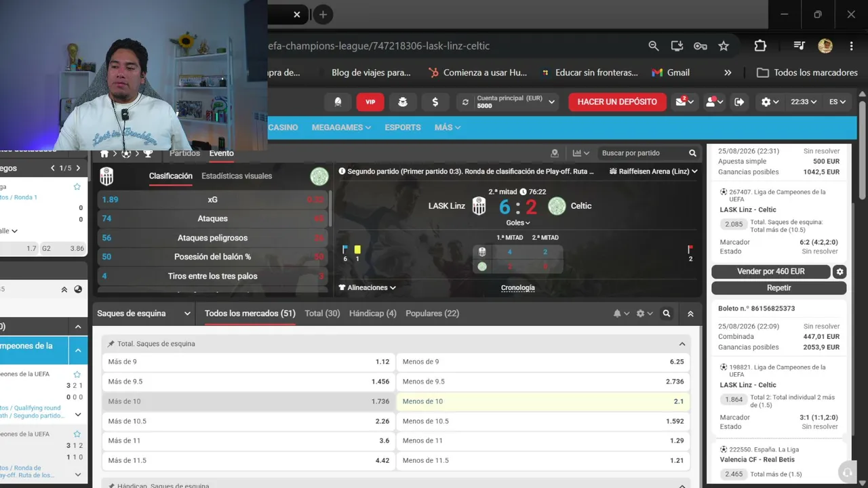This screenshot has height=488, width=868.
Task: Open the saved passwords key icon
Action: [701, 46]
